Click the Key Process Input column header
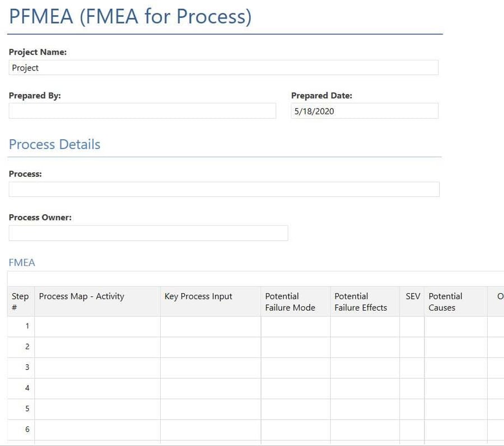The height and width of the screenshot is (446, 504). [199, 296]
